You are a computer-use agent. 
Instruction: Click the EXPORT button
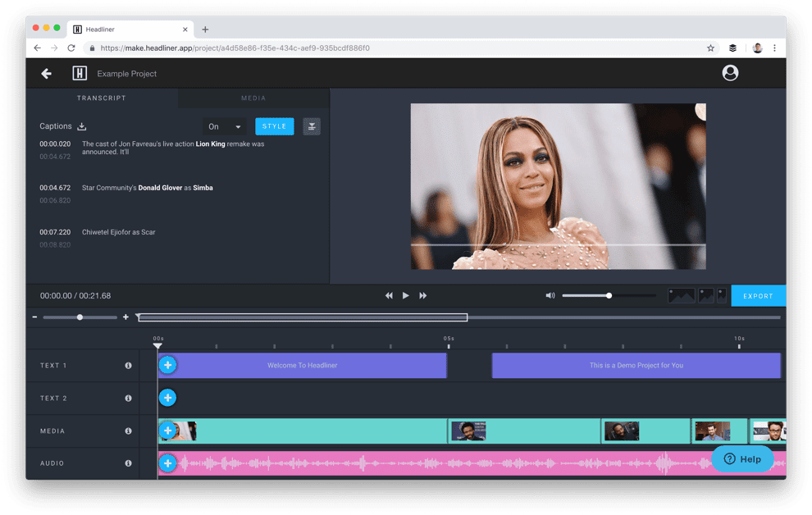[x=758, y=295]
